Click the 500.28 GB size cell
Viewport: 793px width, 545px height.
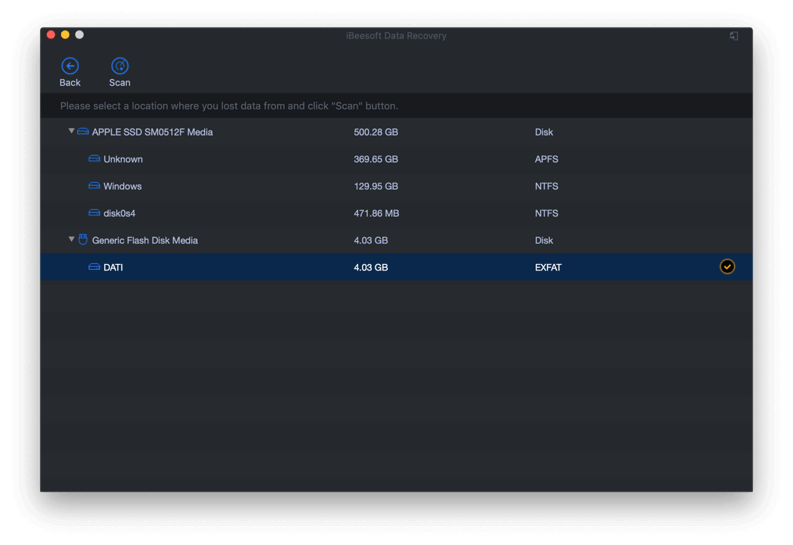point(375,132)
